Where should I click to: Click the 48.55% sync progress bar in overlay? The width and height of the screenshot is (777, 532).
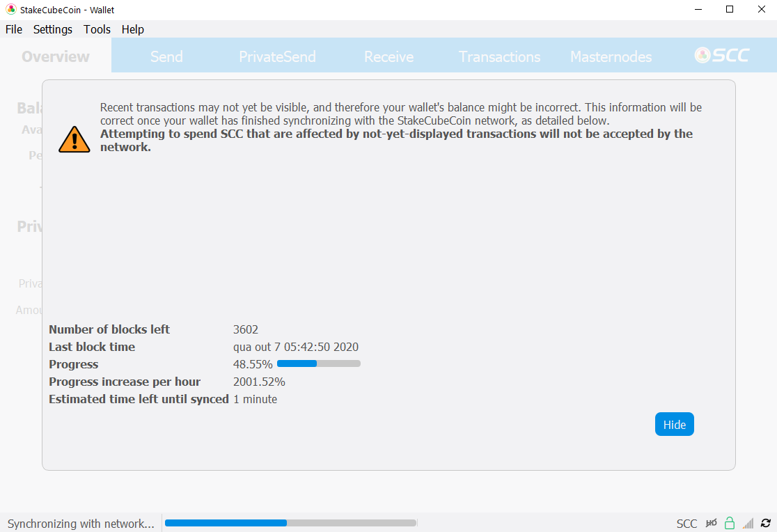click(319, 364)
